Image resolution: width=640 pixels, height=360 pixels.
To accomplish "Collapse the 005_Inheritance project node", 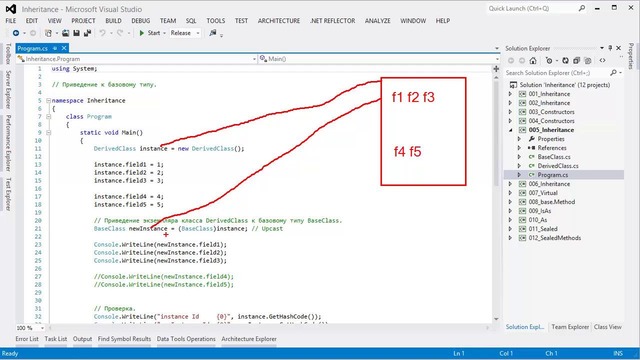I will [510, 130].
